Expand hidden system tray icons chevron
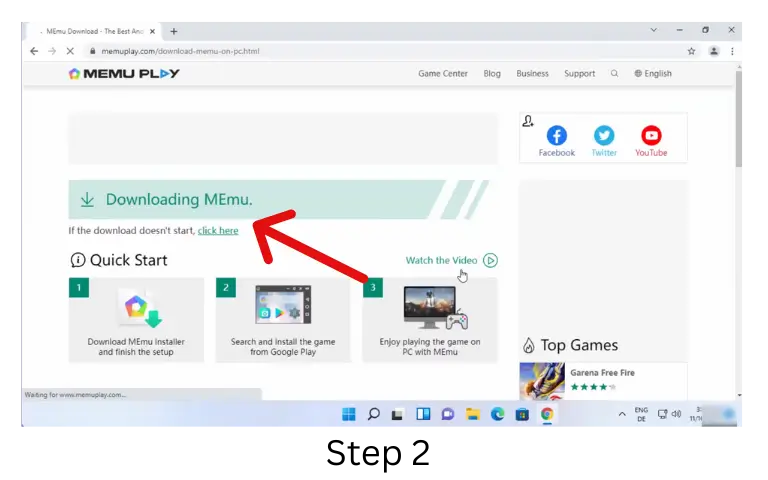The width and height of the screenshot is (768, 480). click(x=622, y=414)
